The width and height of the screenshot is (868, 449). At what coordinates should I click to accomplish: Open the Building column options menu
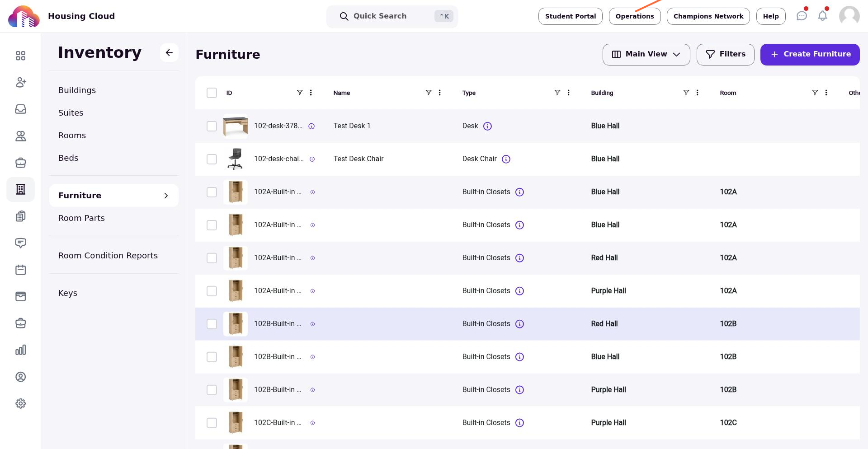pyautogui.click(x=697, y=93)
